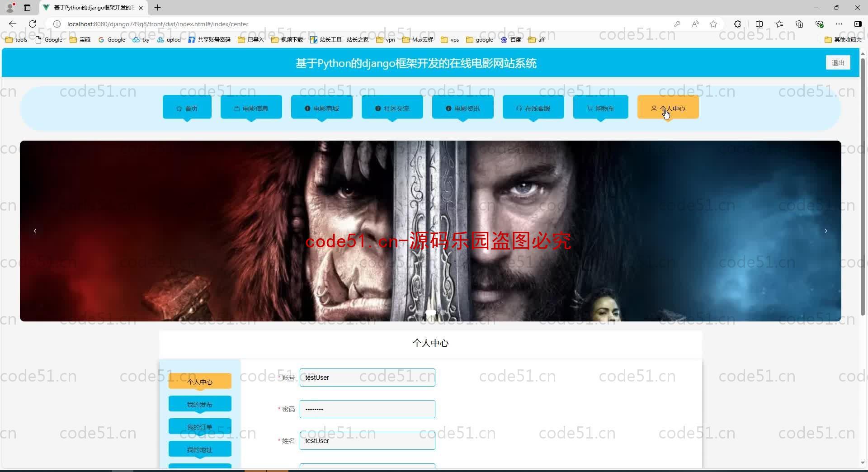Screen dimensions: 868x472
Task: Open the Google bookmark with G logo
Action: click(112, 40)
